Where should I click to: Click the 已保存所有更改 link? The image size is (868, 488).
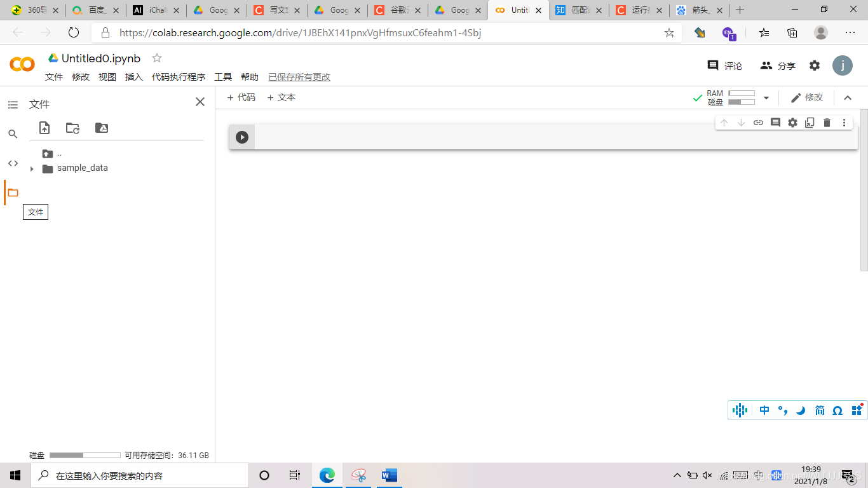pyautogui.click(x=299, y=77)
